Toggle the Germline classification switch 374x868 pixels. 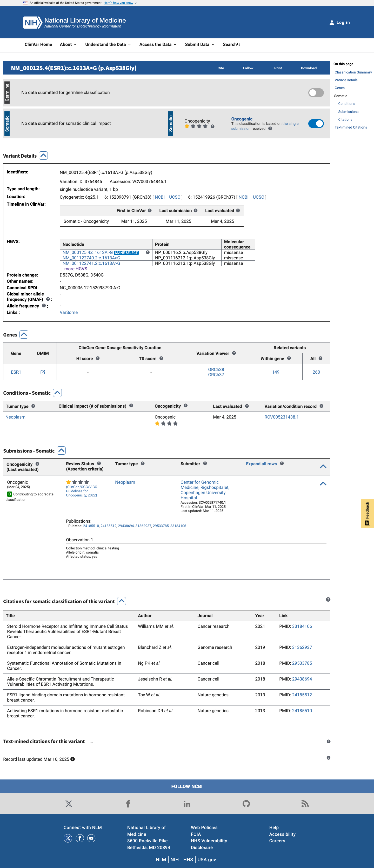click(316, 93)
